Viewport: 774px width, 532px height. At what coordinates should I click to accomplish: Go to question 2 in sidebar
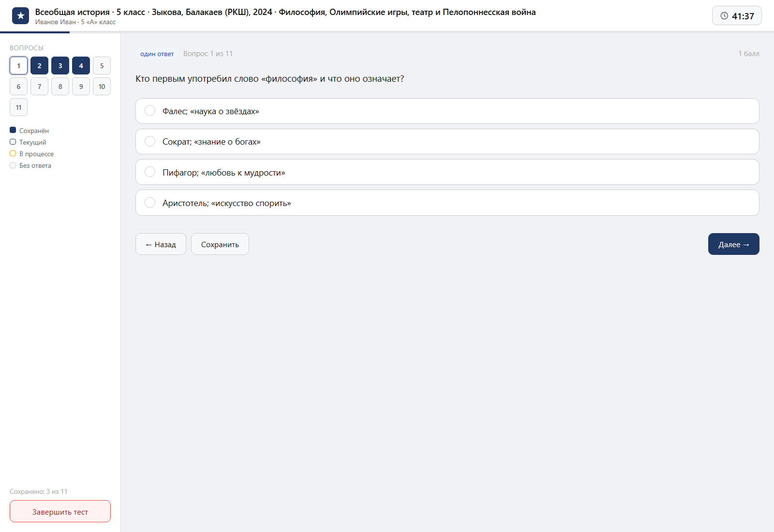point(39,66)
